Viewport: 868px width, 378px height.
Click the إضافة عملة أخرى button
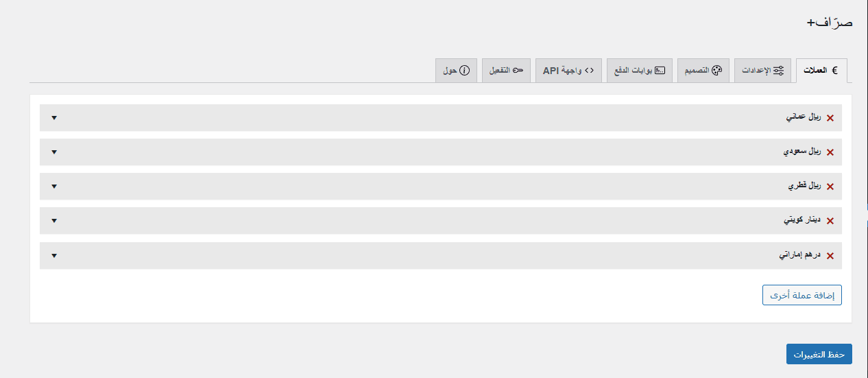801,295
